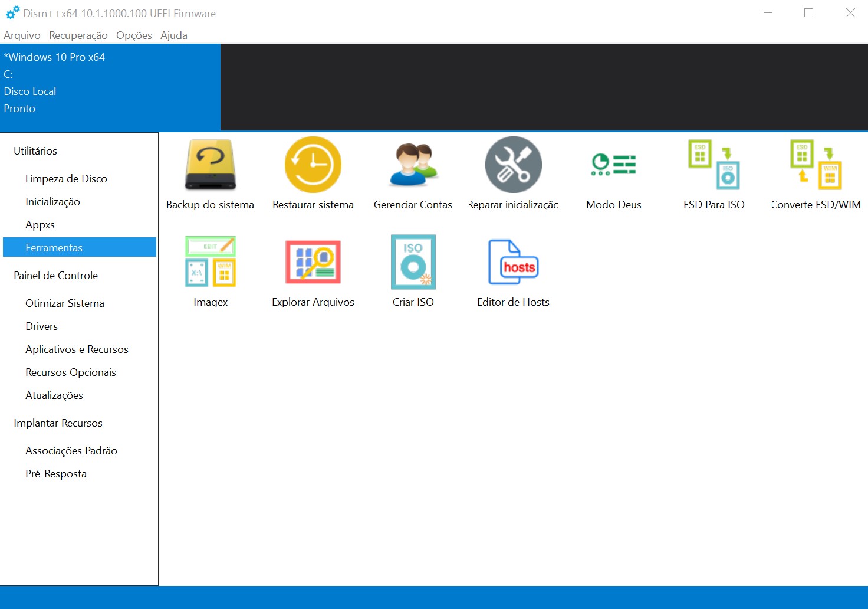This screenshot has width=868, height=609.
Task: Select Pré-Resposta in sidebar
Action: click(x=80, y=474)
